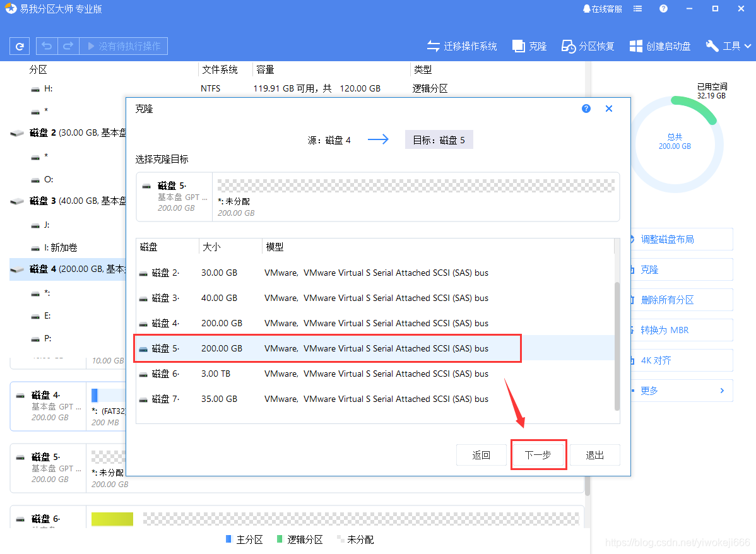
Task: Click Clone (克隆) in right side panel
Action: click(682, 269)
